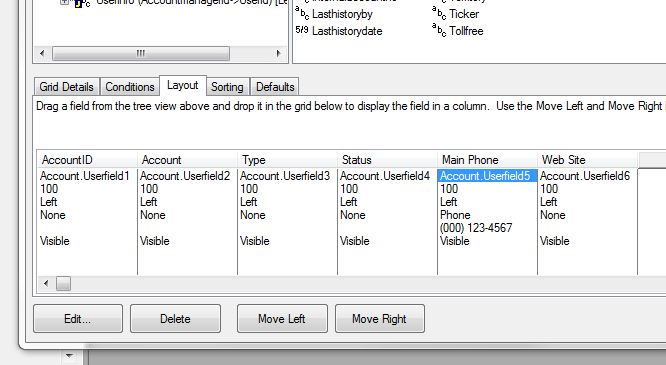Image resolution: width=666 pixels, height=365 pixels.
Task: Click the Phone format value in Main Phone column
Action: click(x=455, y=215)
